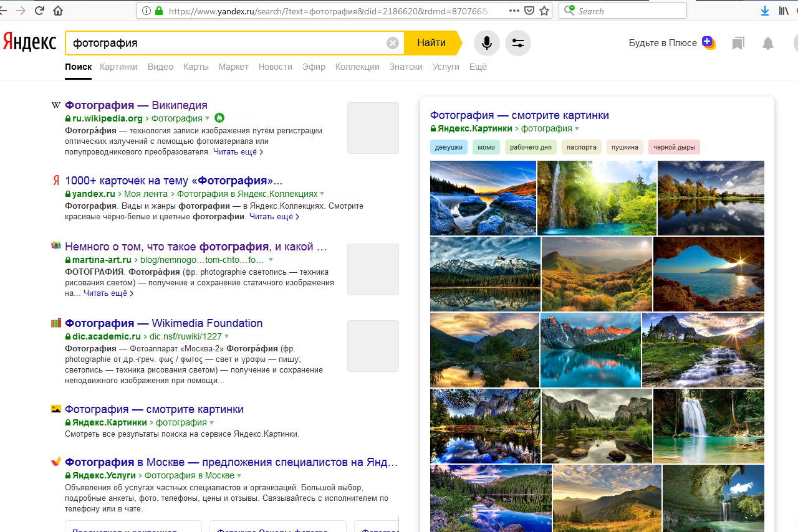
Task: Expand dropdown arrow after dic.nsf/ruwiki/1227
Action: tap(227, 336)
